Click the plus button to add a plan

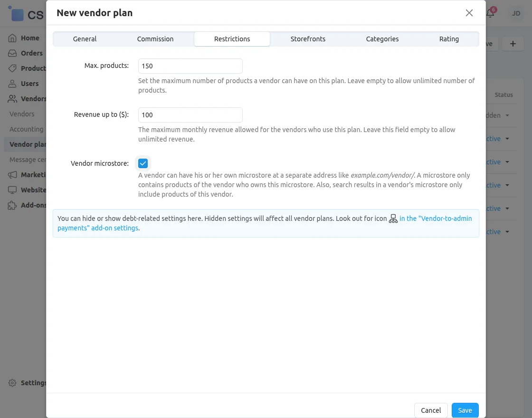[x=513, y=43]
